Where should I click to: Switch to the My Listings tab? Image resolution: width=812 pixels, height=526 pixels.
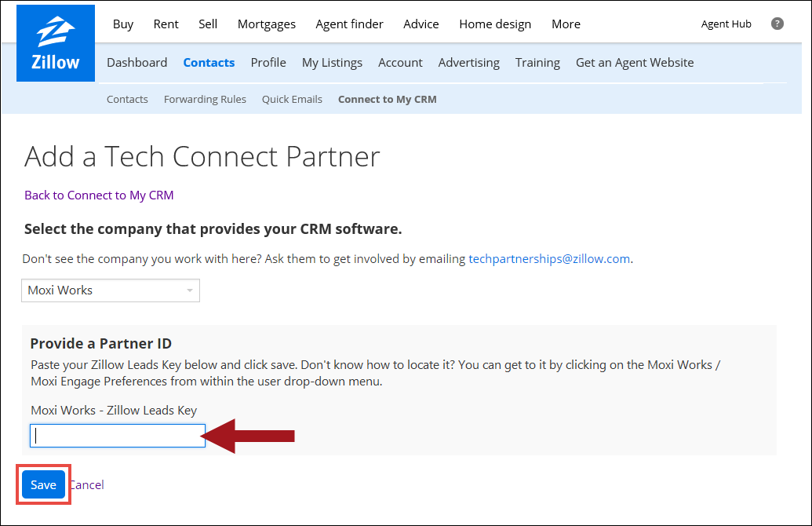[x=332, y=62]
